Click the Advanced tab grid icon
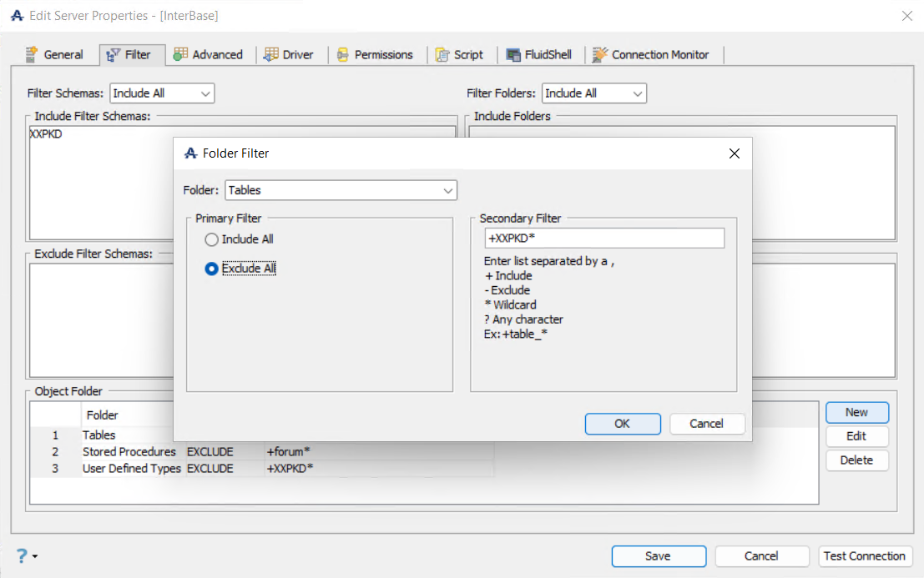The height and width of the screenshot is (578, 924). coord(180,54)
